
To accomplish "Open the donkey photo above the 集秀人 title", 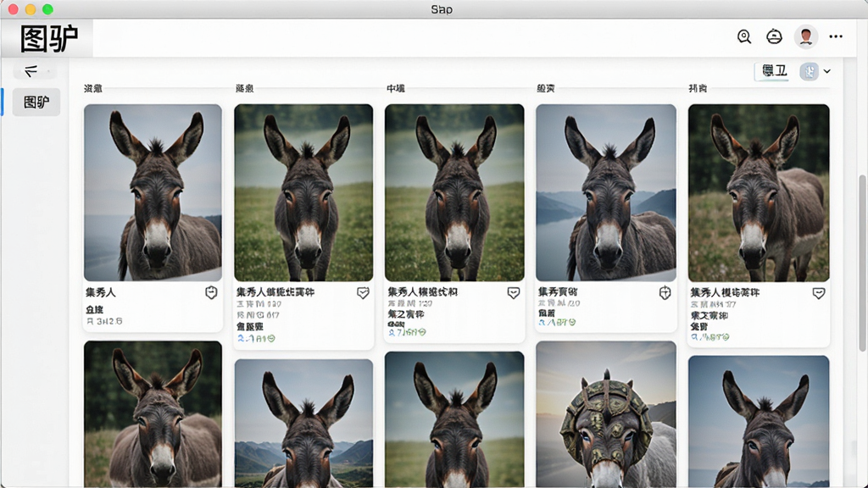I will click(x=153, y=192).
